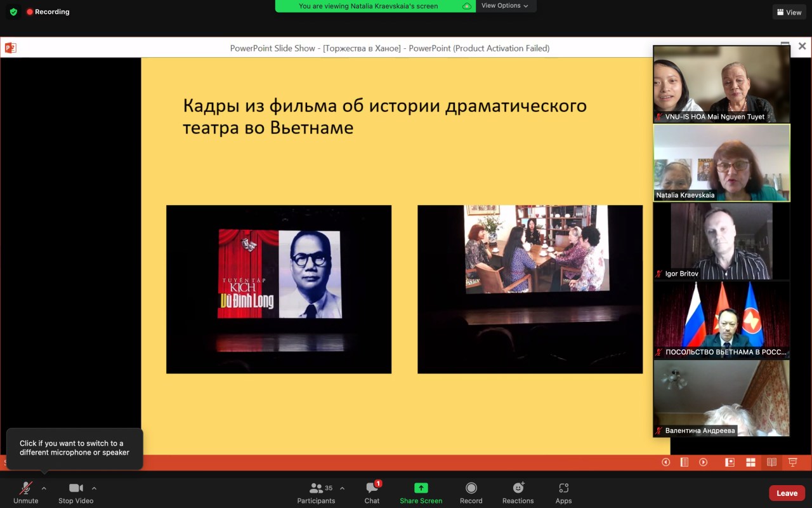Click the unread badge on Chat

coord(378,484)
